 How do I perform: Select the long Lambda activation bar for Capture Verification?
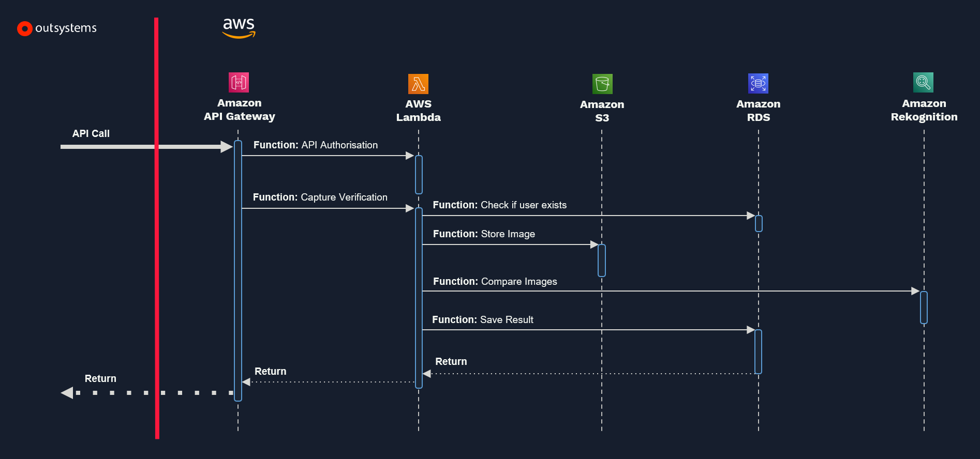click(419, 298)
